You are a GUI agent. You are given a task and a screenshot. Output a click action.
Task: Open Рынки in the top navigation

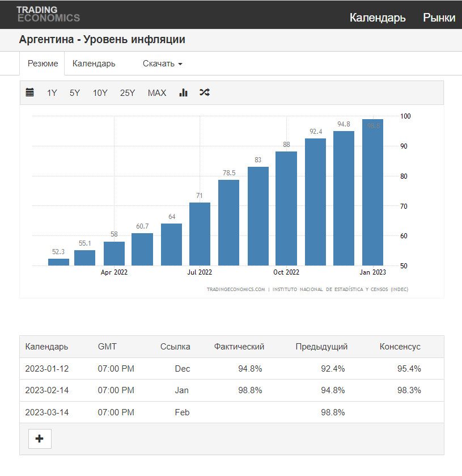click(439, 18)
